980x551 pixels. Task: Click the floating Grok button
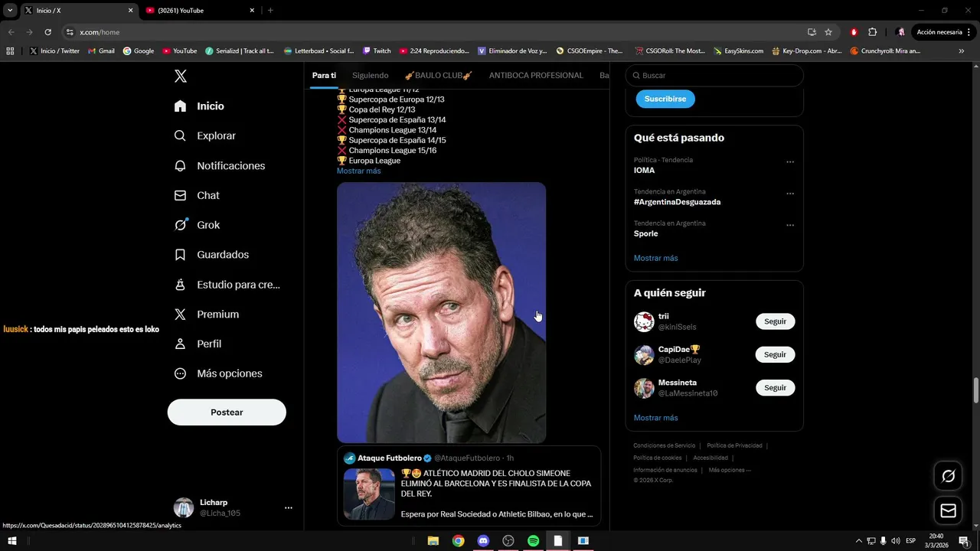click(x=948, y=476)
